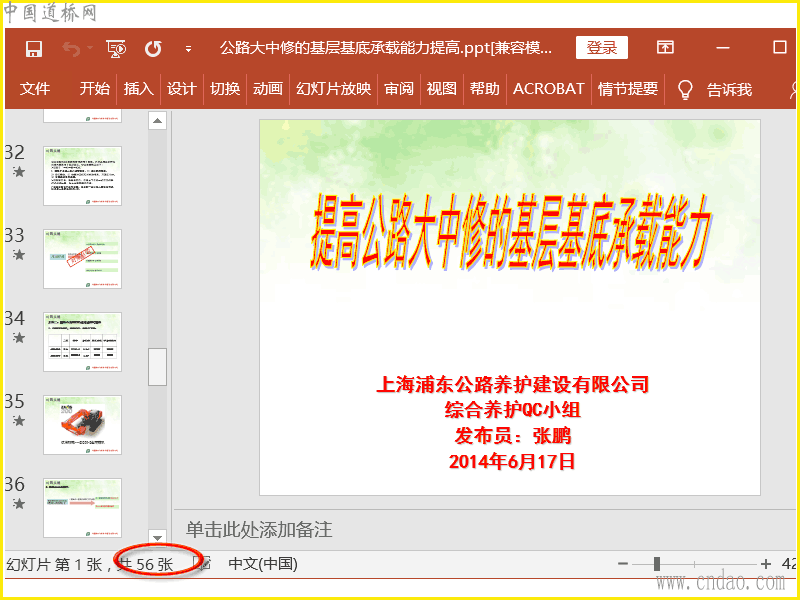
Task: Select slide 34 thumbnail with table
Action: 82,342
